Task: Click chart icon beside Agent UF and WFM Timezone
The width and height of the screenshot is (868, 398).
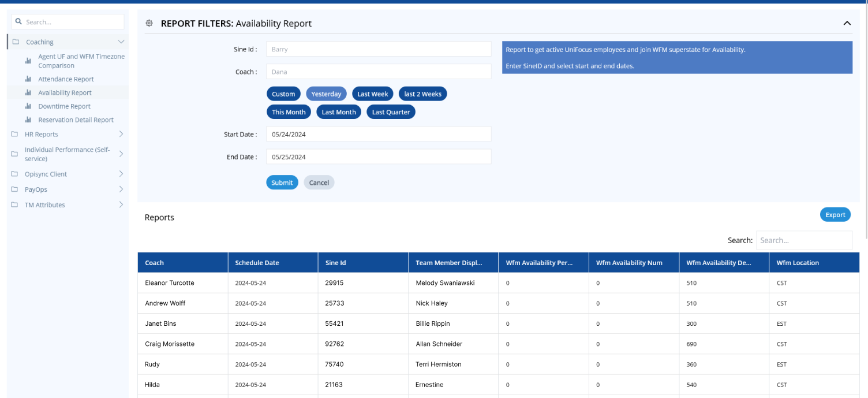Action: point(28,61)
